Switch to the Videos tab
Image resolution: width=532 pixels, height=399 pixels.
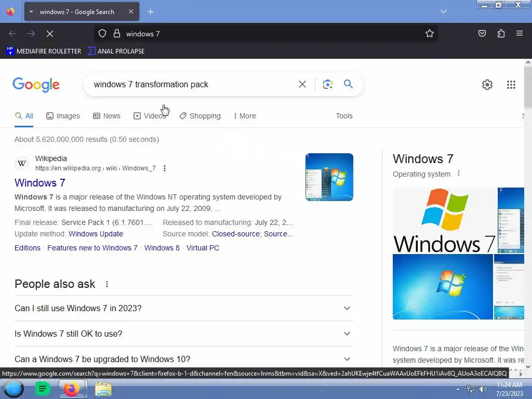coord(150,116)
